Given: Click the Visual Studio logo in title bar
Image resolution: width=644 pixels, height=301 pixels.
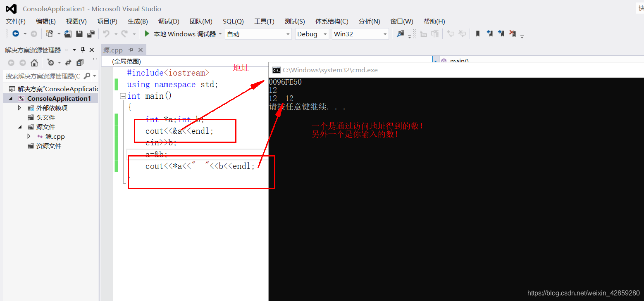Looking at the screenshot, I should point(11,9).
